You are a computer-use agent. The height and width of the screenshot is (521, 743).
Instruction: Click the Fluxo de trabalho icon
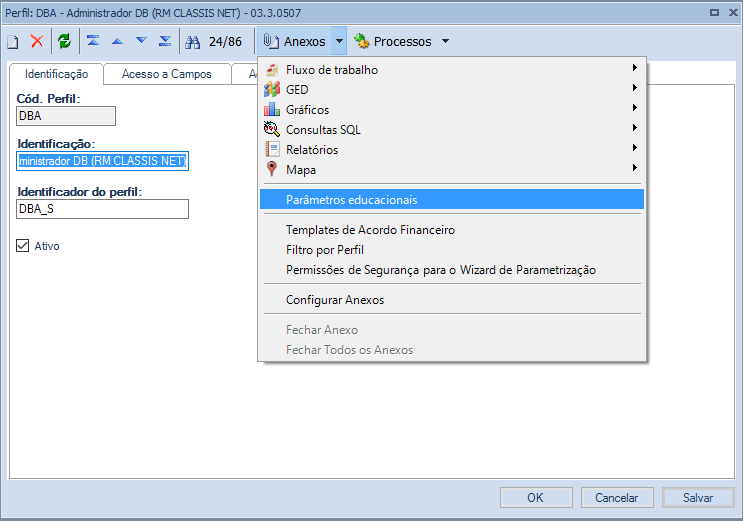(x=272, y=70)
